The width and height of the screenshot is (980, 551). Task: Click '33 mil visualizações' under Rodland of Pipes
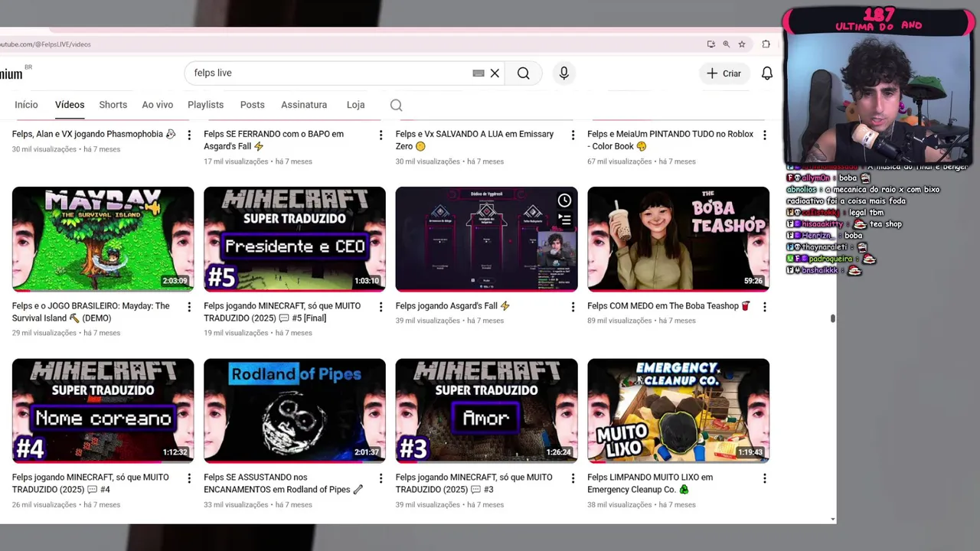click(x=236, y=505)
